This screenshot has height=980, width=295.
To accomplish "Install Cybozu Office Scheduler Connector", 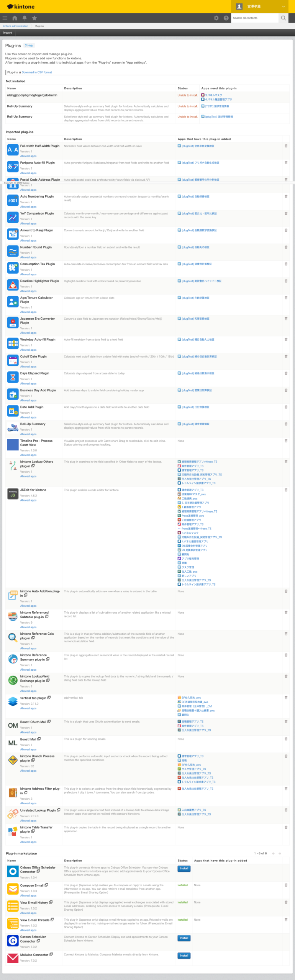I will coord(184,869).
